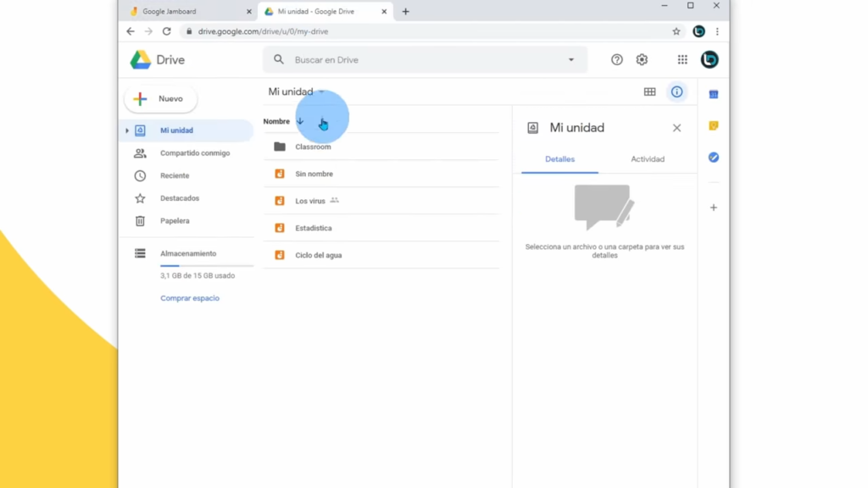Expand the Mi unidad tree arrow
The image size is (868, 488).
tap(127, 130)
